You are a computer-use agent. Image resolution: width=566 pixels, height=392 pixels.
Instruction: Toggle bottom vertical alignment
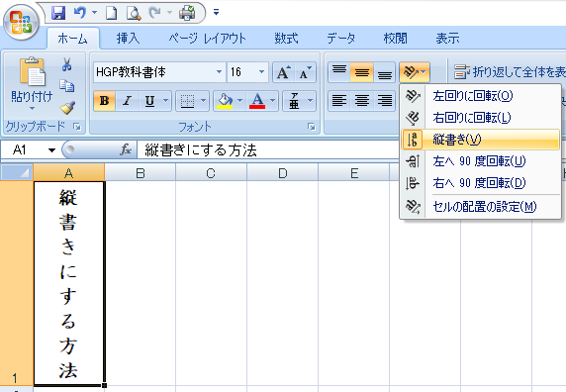[x=385, y=72]
